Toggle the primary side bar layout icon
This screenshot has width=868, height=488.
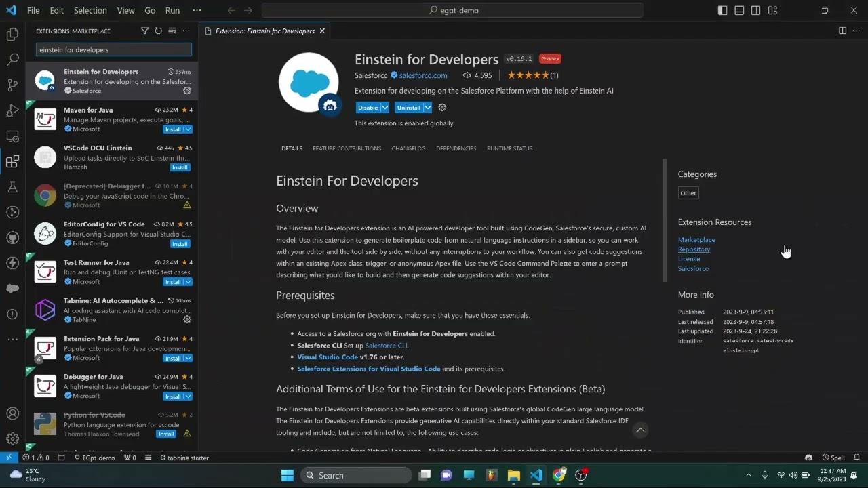point(722,10)
